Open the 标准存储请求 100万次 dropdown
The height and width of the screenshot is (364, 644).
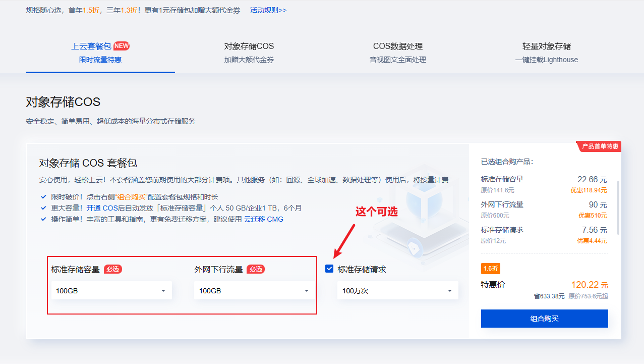pos(398,291)
